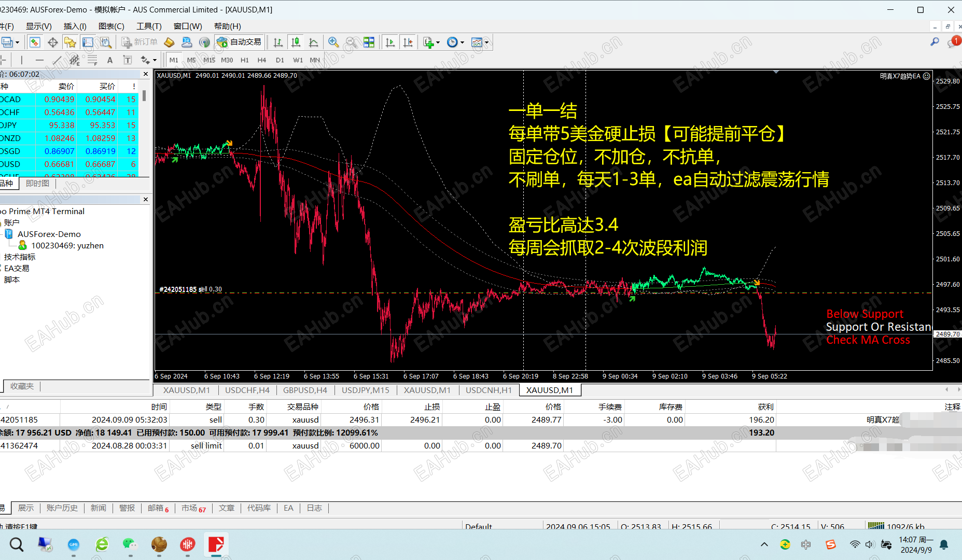Open the WeChat taskbar icon
The image size is (962, 560).
pos(130,544)
